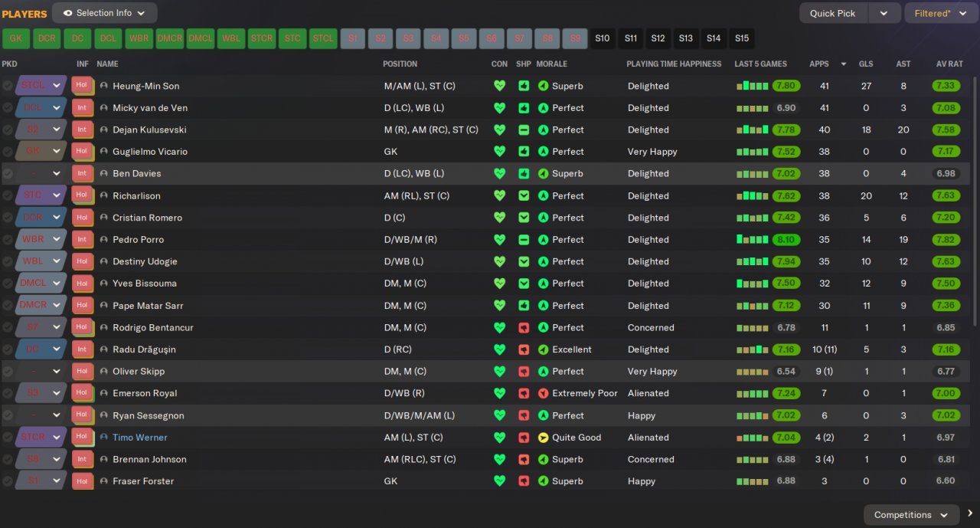Open Selection Info dropdown
Viewport: 980px width, 528px height.
[x=105, y=13]
